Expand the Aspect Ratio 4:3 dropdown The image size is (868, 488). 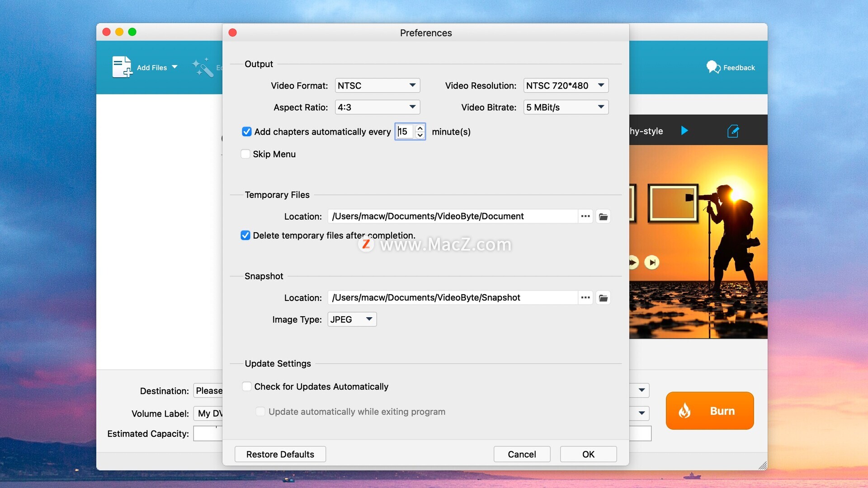point(377,107)
